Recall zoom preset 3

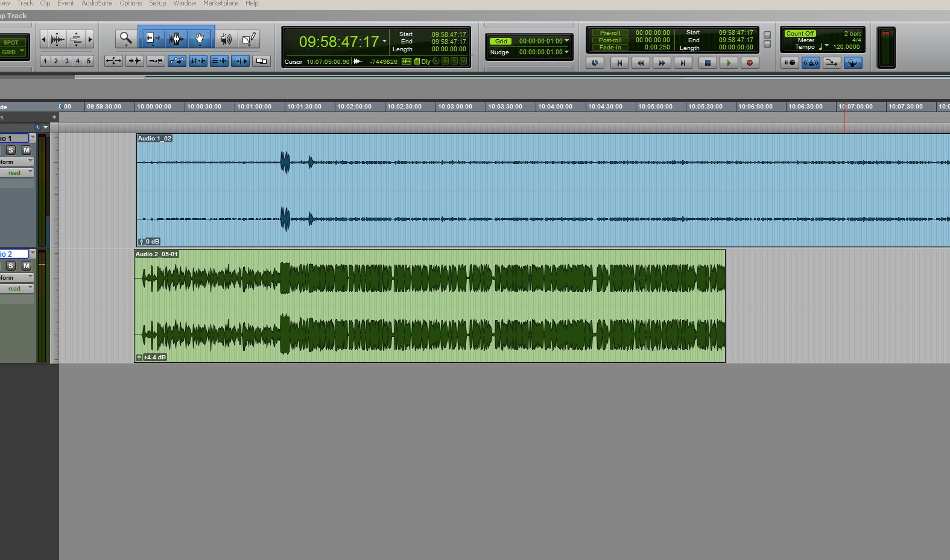coord(67,61)
